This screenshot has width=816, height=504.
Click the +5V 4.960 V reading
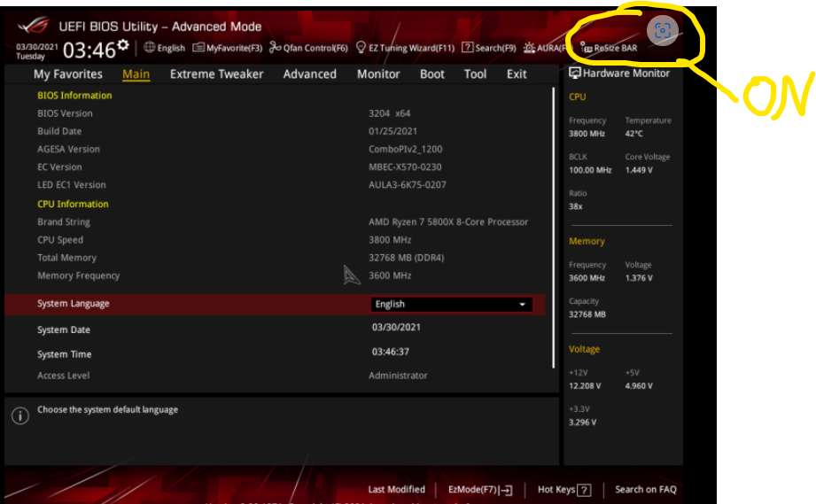tap(639, 386)
